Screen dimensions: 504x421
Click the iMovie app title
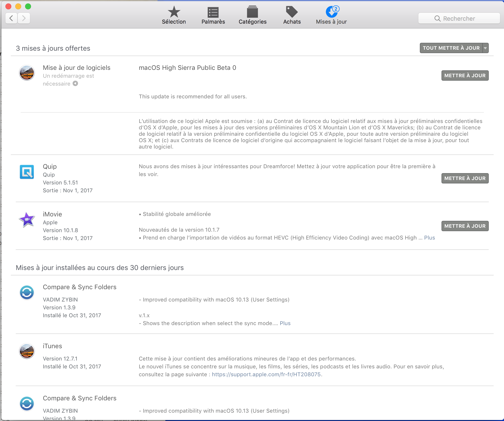[x=52, y=214]
